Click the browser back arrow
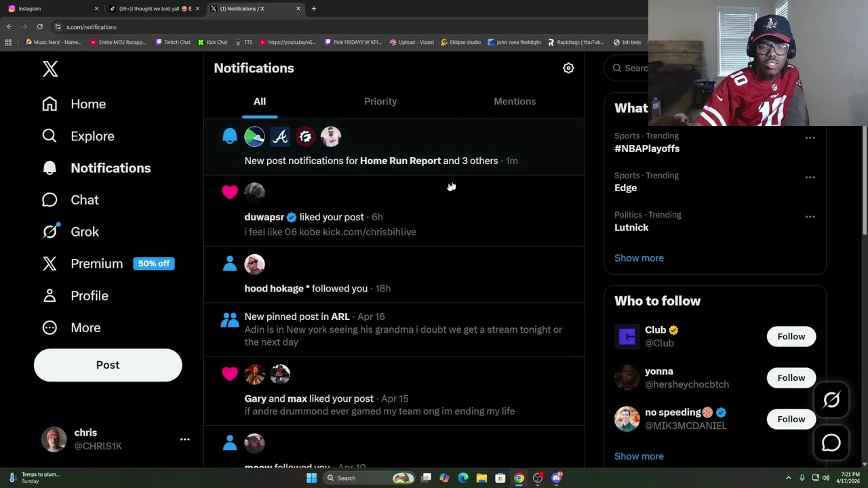The height and width of the screenshot is (488, 868). coord(9,26)
